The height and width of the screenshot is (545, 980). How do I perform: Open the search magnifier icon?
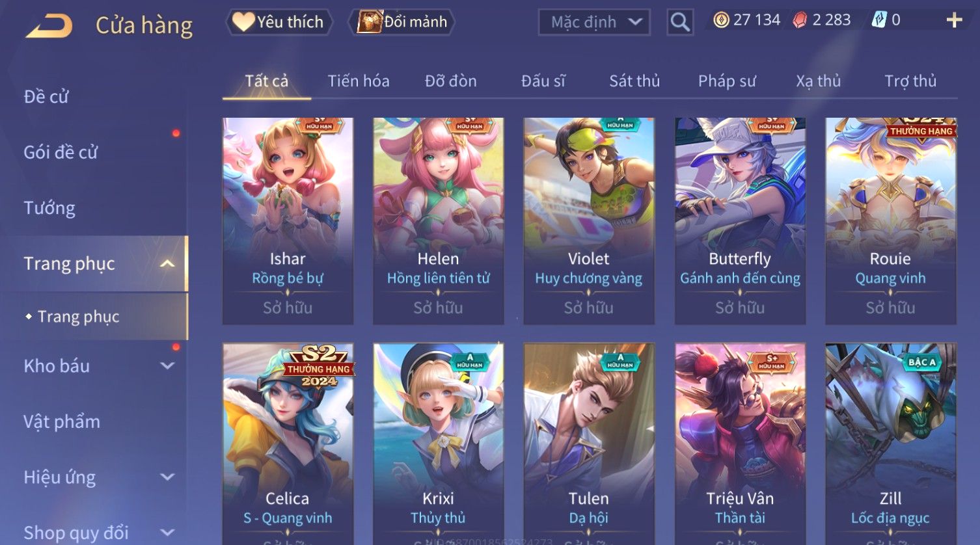680,23
